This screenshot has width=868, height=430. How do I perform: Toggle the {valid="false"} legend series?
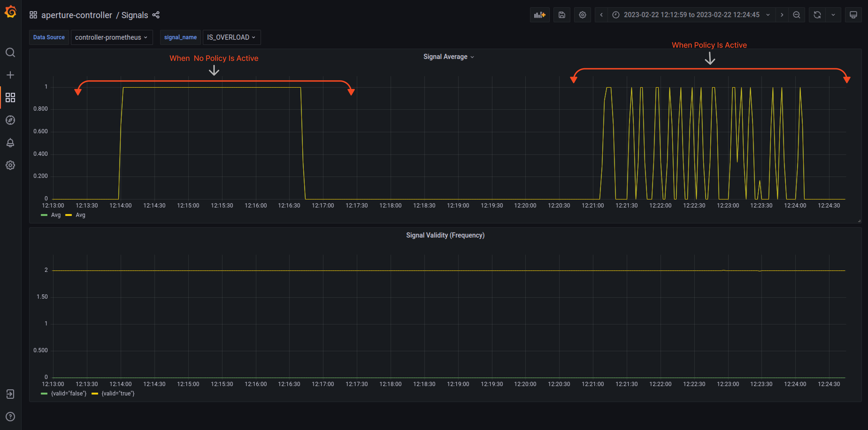click(69, 393)
